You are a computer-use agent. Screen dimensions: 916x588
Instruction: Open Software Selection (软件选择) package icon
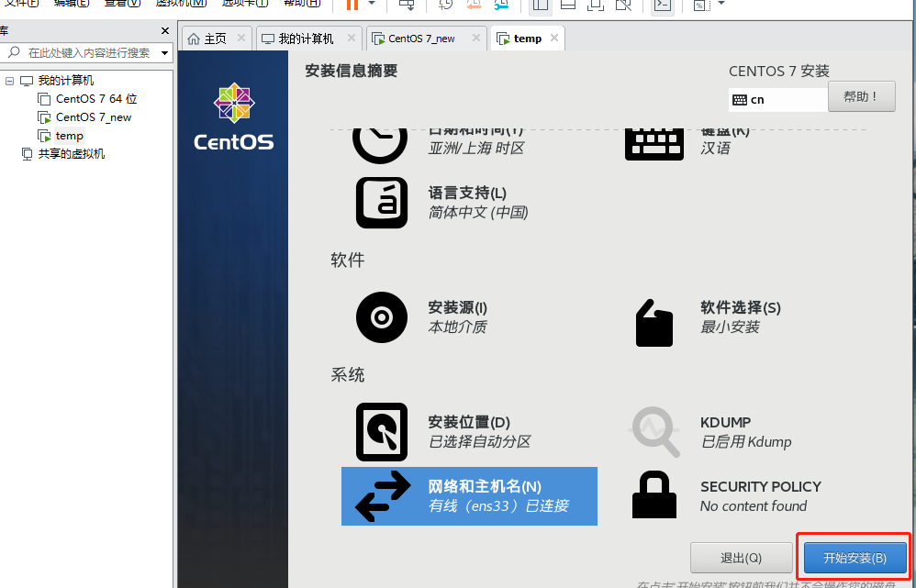click(x=654, y=323)
